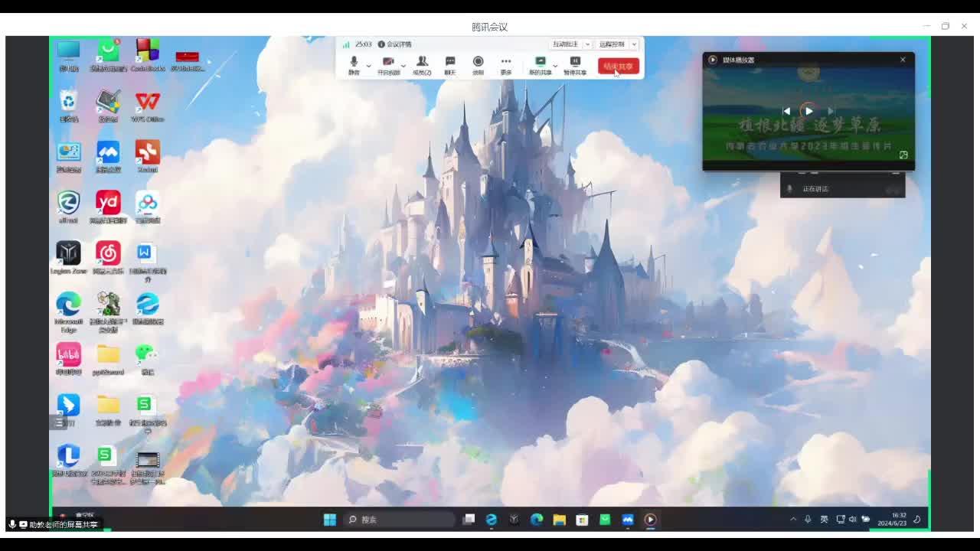Check the network signal strength indicator
The image size is (980, 551).
[346, 44]
